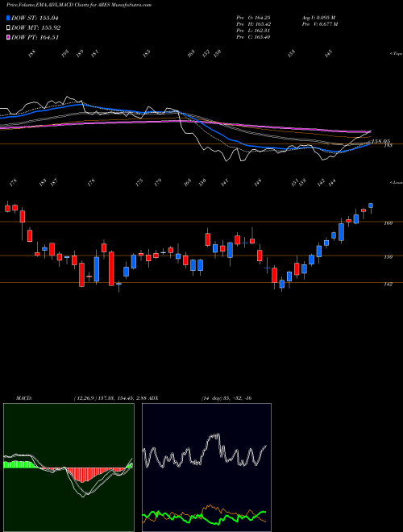Click the 'Pre L: 162.31' low value
Screen dimensions: 403x532
click(x=253, y=31)
